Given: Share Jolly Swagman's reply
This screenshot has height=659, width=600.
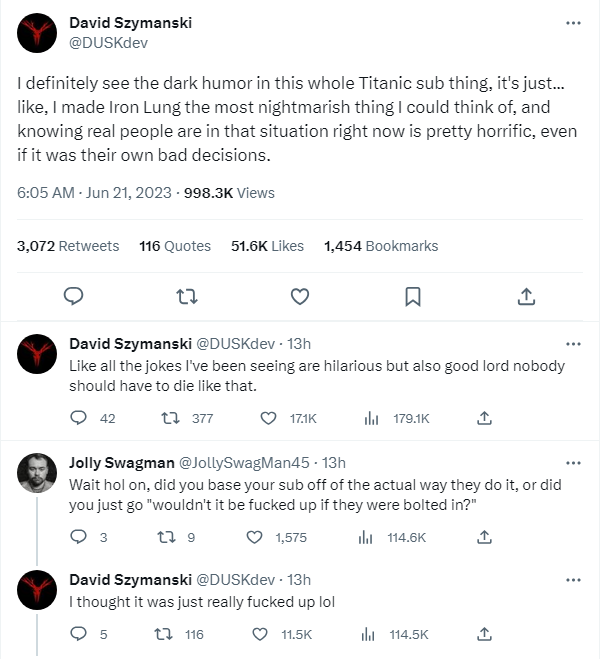Looking at the screenshot, I should click(484, 538).
